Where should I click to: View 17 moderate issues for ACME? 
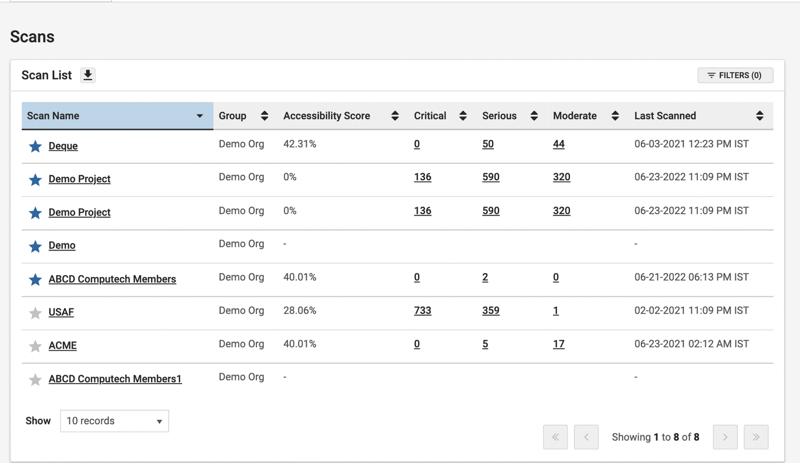[x=558, y=344]
